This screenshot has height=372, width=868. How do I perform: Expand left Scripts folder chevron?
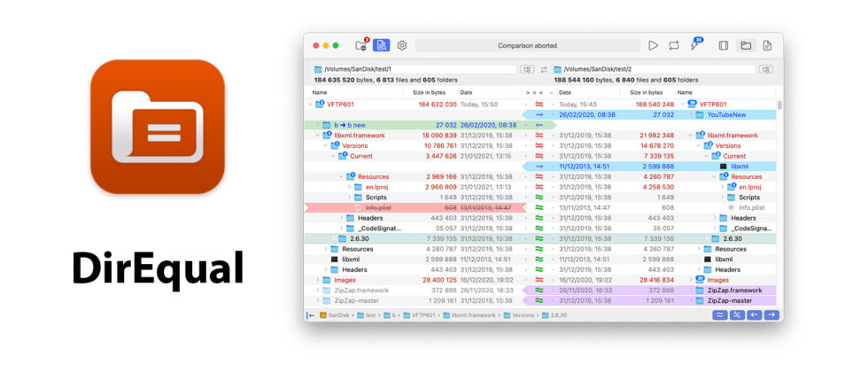pos(349,197)
